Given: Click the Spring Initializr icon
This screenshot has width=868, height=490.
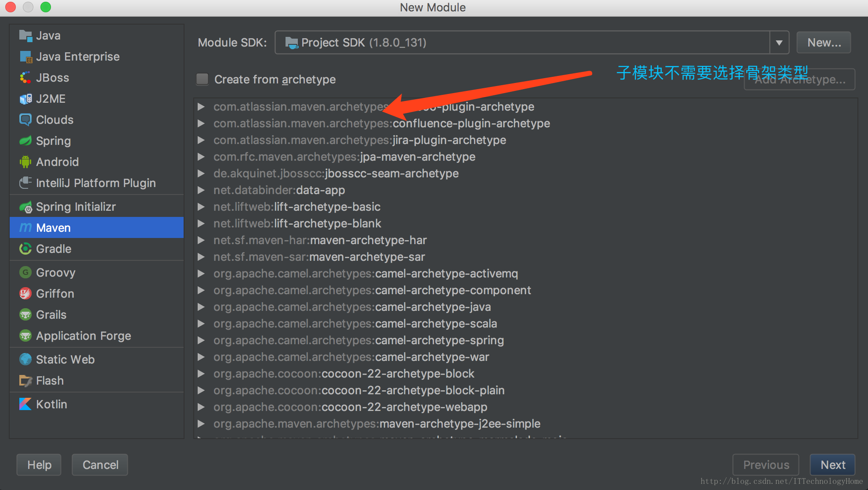Looking at the screenshot, I should point(25,207).
